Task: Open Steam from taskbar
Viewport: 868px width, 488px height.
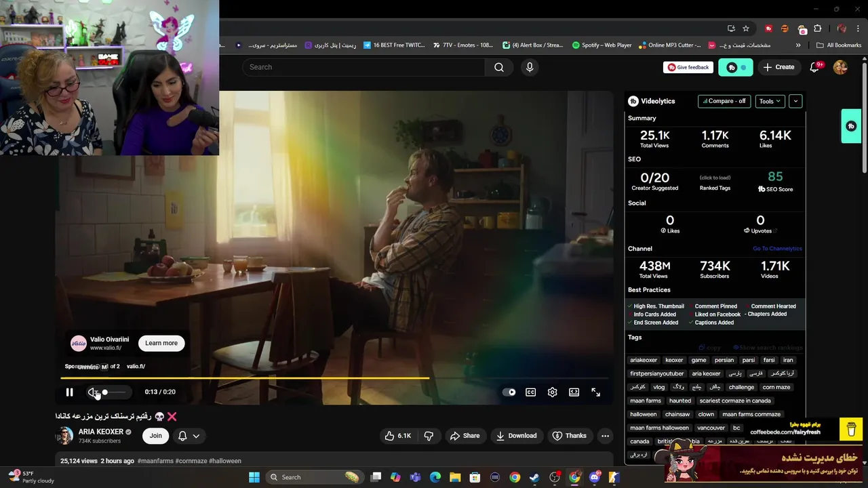Action: [535, 477]
